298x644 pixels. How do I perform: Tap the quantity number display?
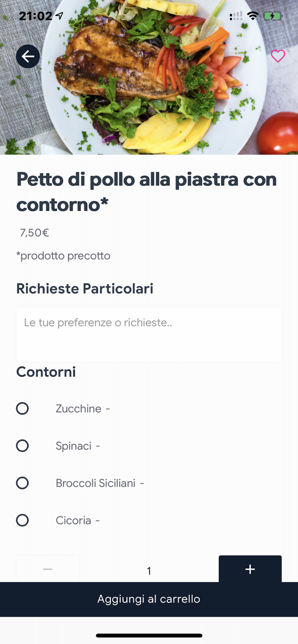[x=149, y=571]
